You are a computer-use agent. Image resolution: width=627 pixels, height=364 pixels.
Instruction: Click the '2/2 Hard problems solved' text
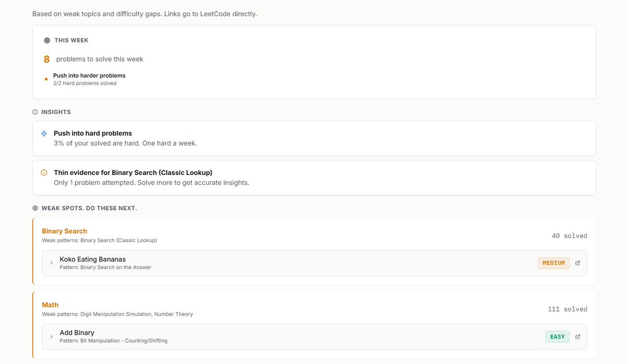pos(85,83)
